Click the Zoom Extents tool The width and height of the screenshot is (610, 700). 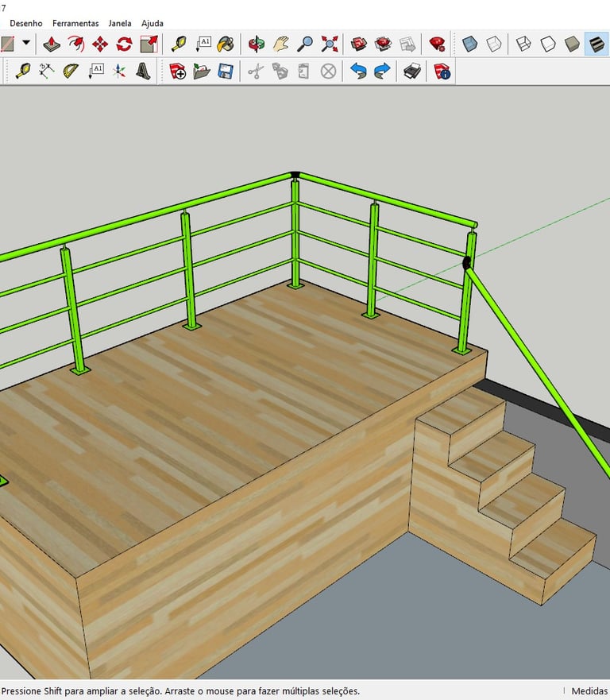point(330,44)
